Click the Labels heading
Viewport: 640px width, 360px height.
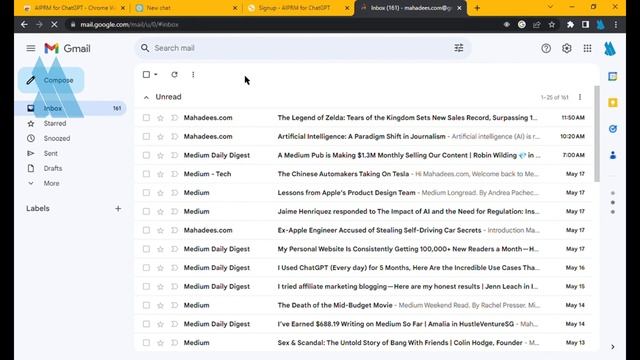(38, 209)
